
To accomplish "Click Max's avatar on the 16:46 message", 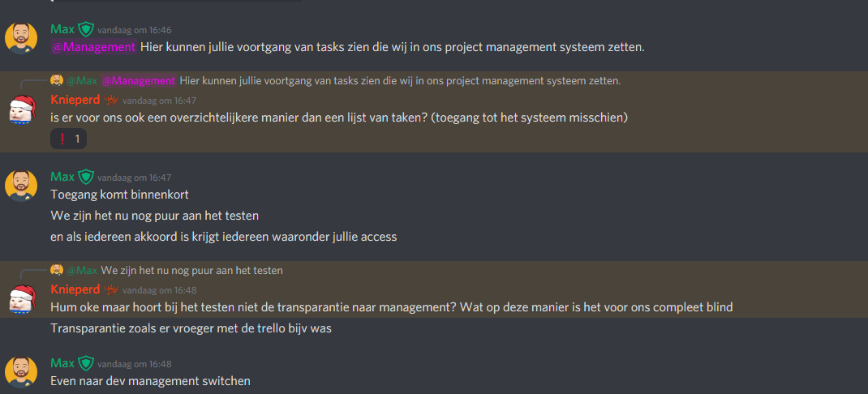I will pyautogui.click(x=21, y=37).
